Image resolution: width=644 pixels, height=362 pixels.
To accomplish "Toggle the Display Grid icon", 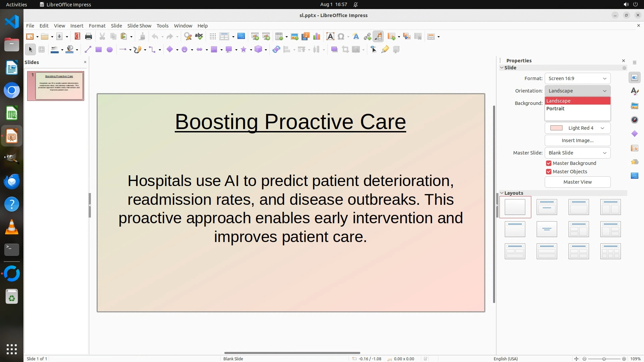I will [x=212, y=37].
